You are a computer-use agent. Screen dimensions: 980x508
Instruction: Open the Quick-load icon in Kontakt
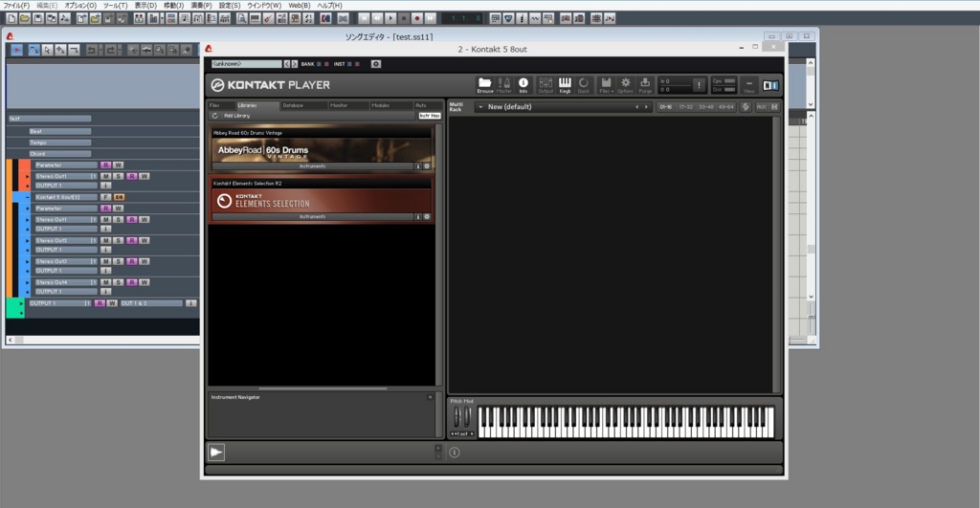(583, 85)
